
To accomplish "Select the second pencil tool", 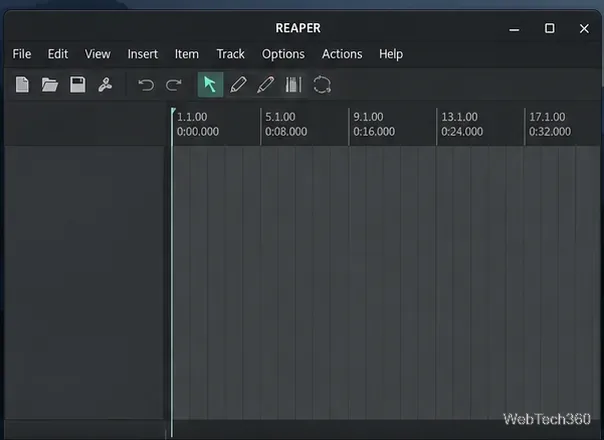I will (265, 85).
